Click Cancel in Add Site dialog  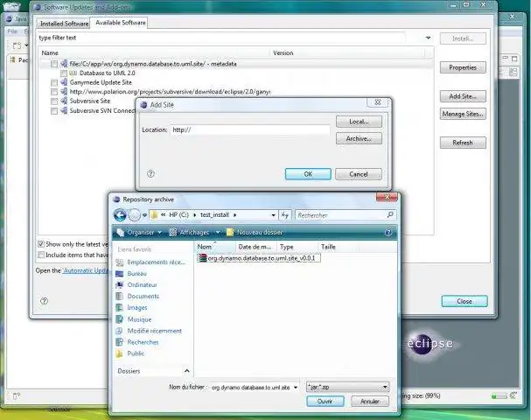pyautogui.click(x=359, y=174)
